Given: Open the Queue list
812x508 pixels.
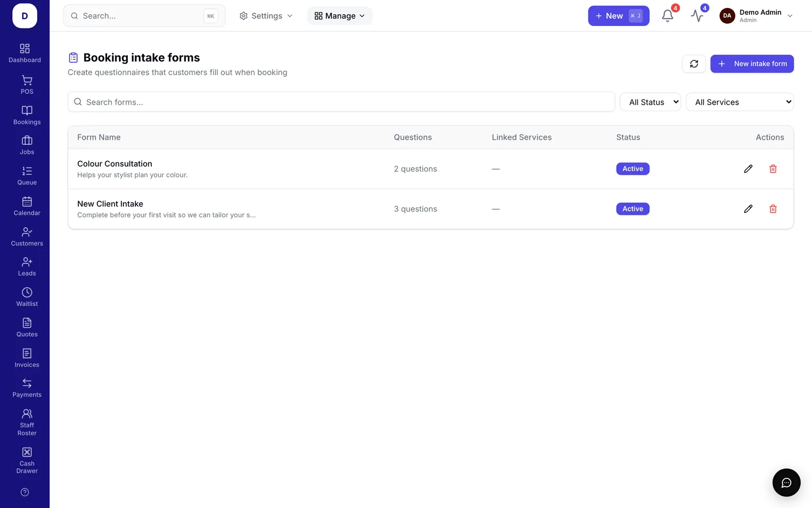Looking at the screenshot, I should 27,176.
